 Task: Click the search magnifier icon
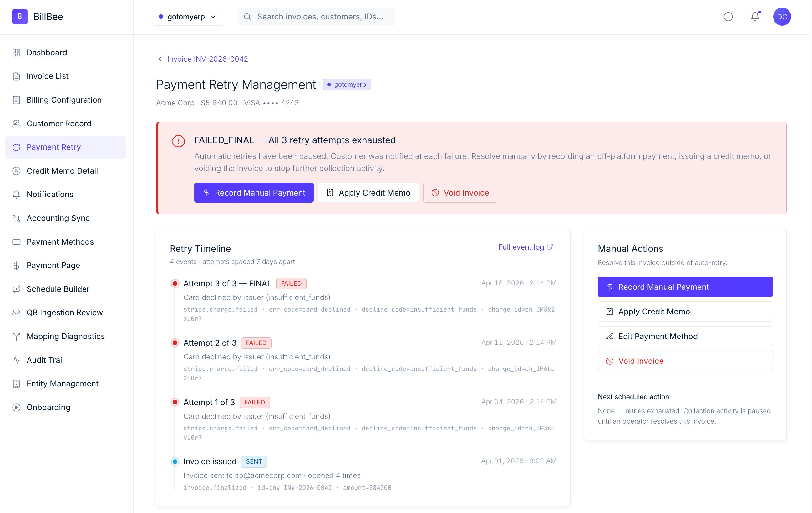click(247, 17)
